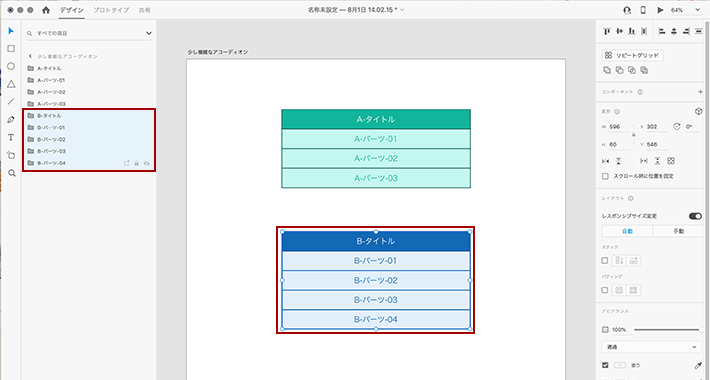The image size is (710, 380).
Task: Align selected objects to top
Action: [607, 31]
